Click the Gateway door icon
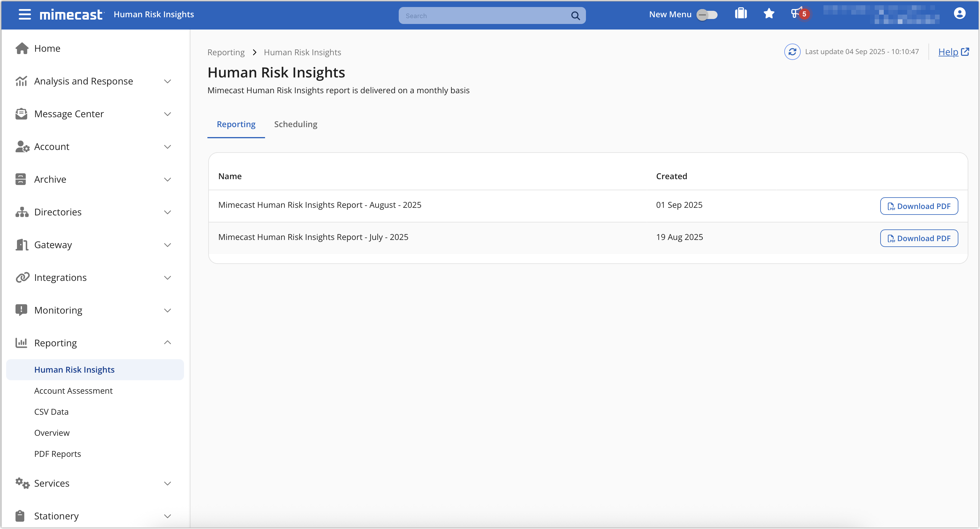Image resolution: width=980 pixels, height=529 pixels. click(22, 245)
